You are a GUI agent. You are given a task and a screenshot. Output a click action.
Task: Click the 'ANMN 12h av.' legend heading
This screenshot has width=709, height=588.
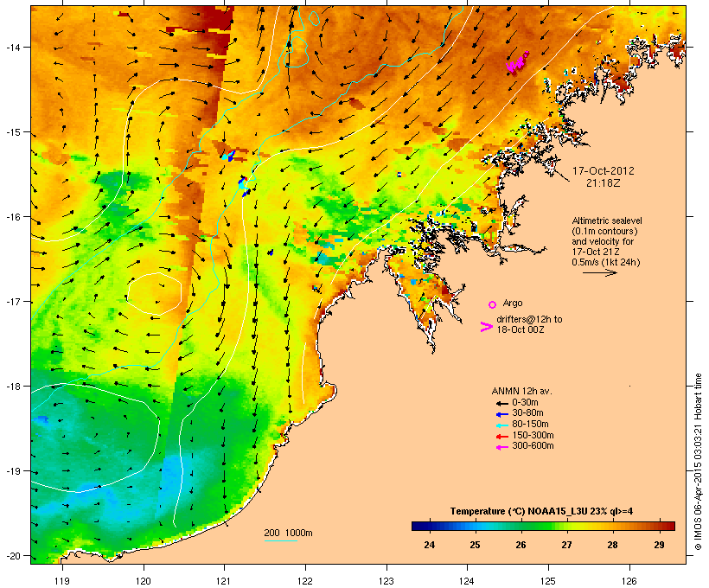point(521,391)
